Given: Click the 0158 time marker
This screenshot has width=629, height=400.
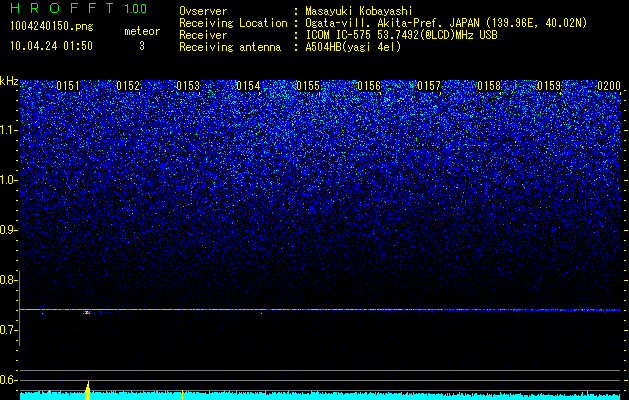Looking at the screenshot, I should pyautogui.click(x=489, y=86).
